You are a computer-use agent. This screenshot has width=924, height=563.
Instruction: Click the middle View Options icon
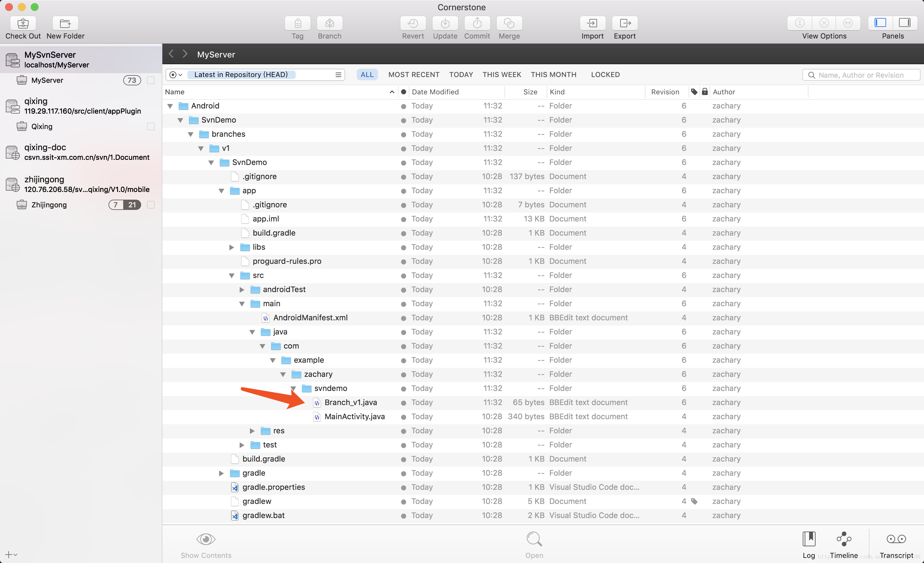click(824, 23)
